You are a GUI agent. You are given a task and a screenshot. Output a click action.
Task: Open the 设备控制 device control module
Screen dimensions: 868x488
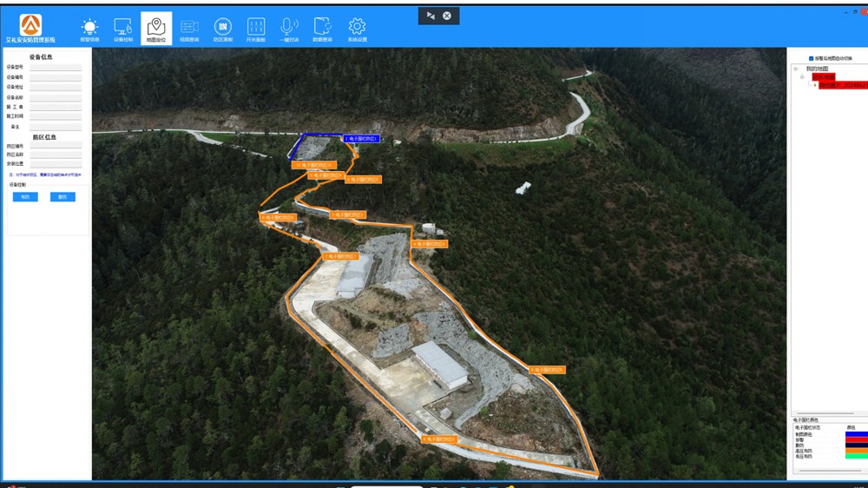click(x=123, y=30)
